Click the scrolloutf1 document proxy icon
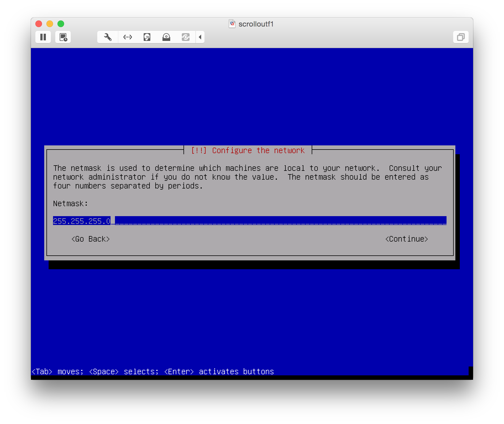This screenshot has width=504, height=424. click(232, 24)
